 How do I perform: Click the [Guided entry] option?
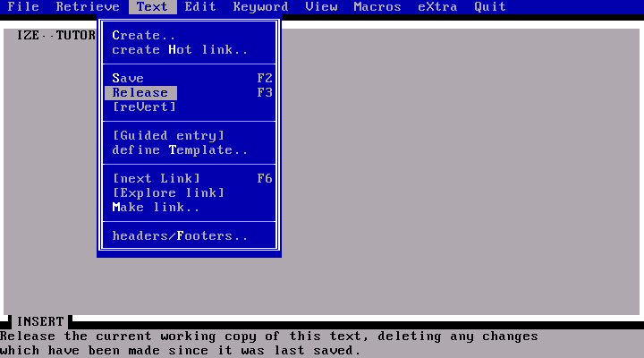coord(168,136)
